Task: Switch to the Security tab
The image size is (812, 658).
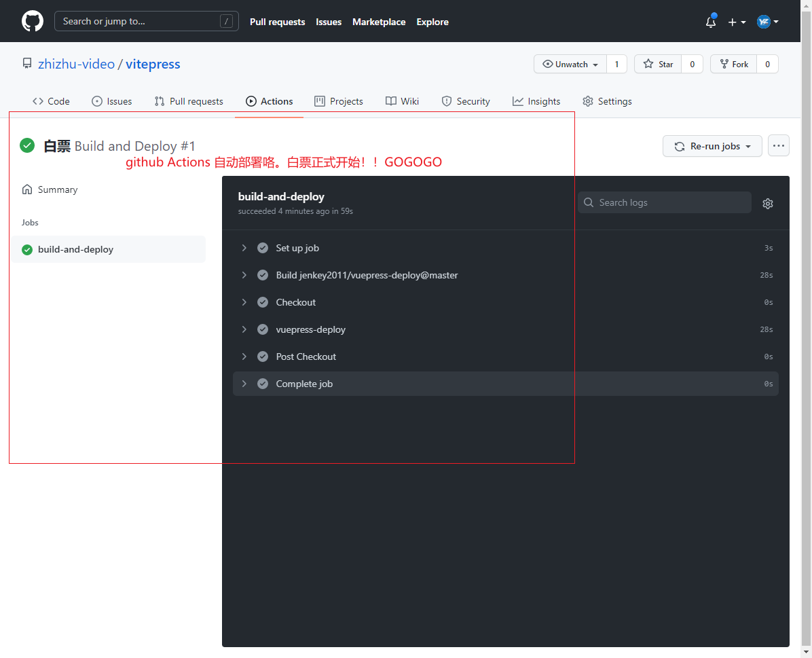Action: pos(466,102)
